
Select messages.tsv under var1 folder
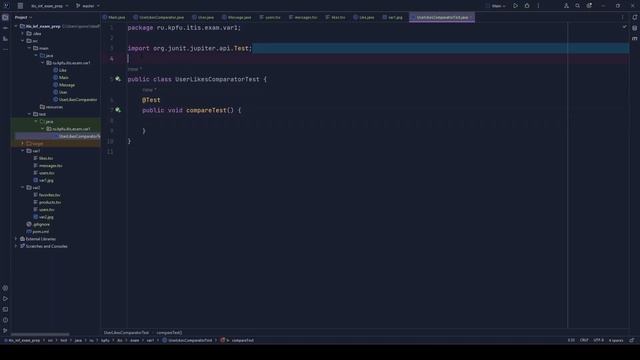(x=48, y=166)
